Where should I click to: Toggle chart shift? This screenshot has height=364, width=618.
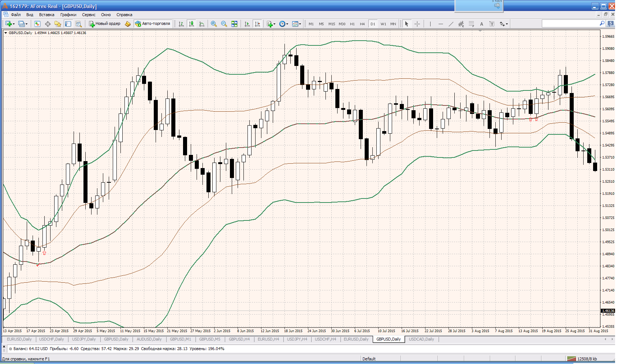click(x=257, y=24)
